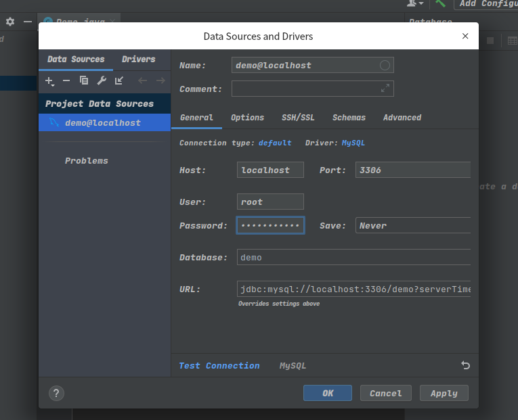
Task: Click the Test Connection link
Action: click(x=219, y=366)
